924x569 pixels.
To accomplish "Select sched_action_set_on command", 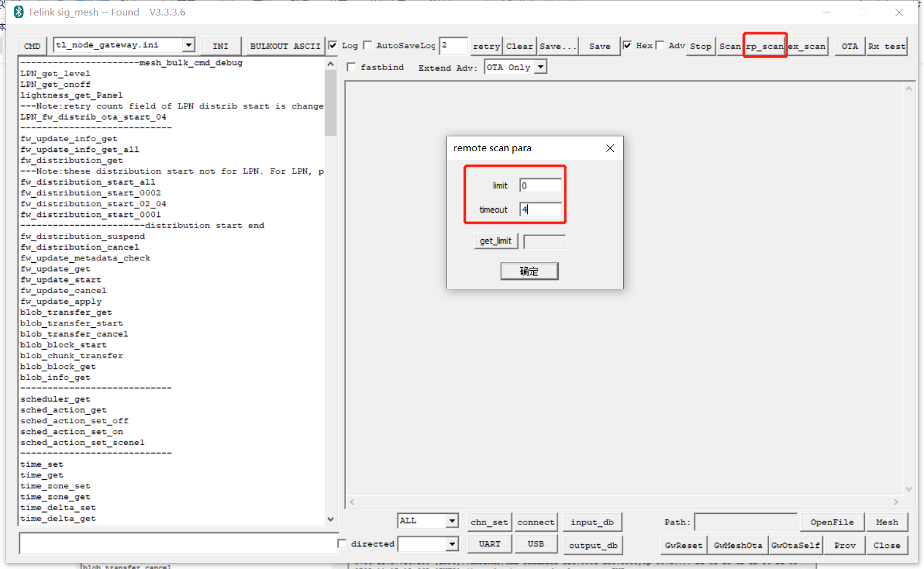I will 72,431.
